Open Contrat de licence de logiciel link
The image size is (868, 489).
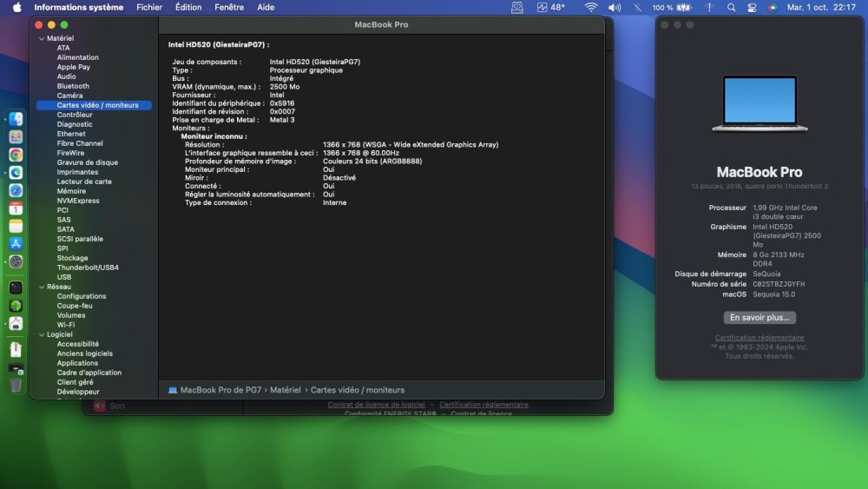pyautogui.click(x=376, y=404)
